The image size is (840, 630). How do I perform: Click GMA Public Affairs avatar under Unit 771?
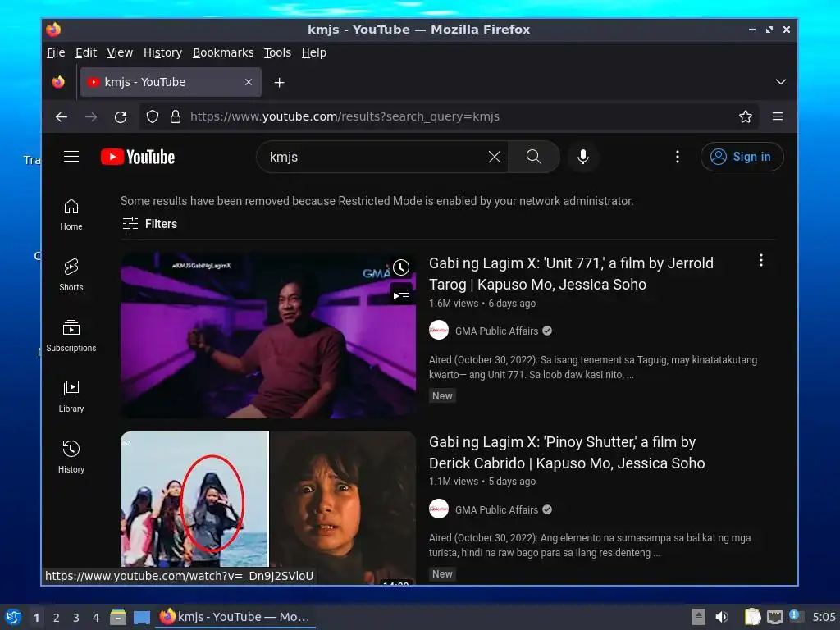pyautogui.click(x=439, y=331)
